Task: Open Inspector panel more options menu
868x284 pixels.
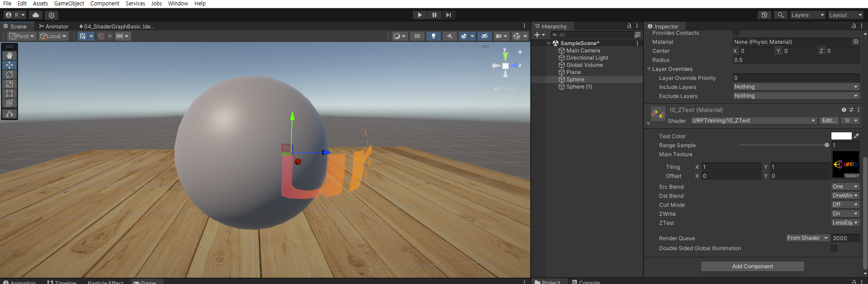Action: click(862, 26)
